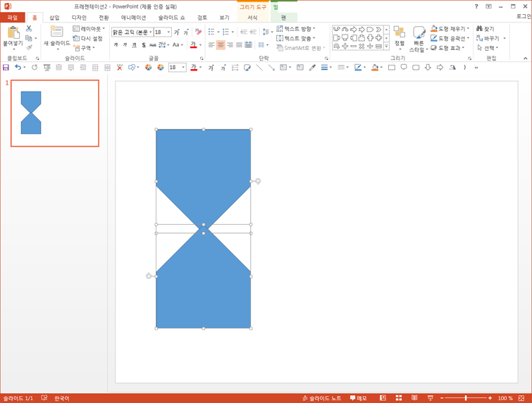The height and width of the screenshot is (403, 532).
Task: Switch to the 애니메이션 (Animations) tab
Action: point(133,18)
